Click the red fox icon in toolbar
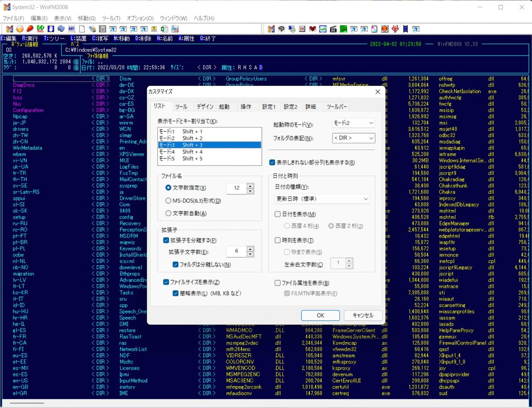Image resolution: width=532 pixels, height=408 pixels. (395, 29)
